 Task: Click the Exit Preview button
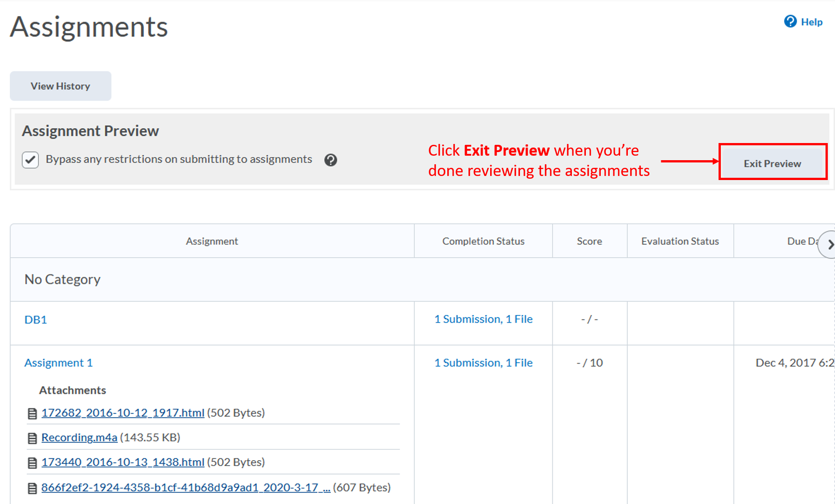772,163
